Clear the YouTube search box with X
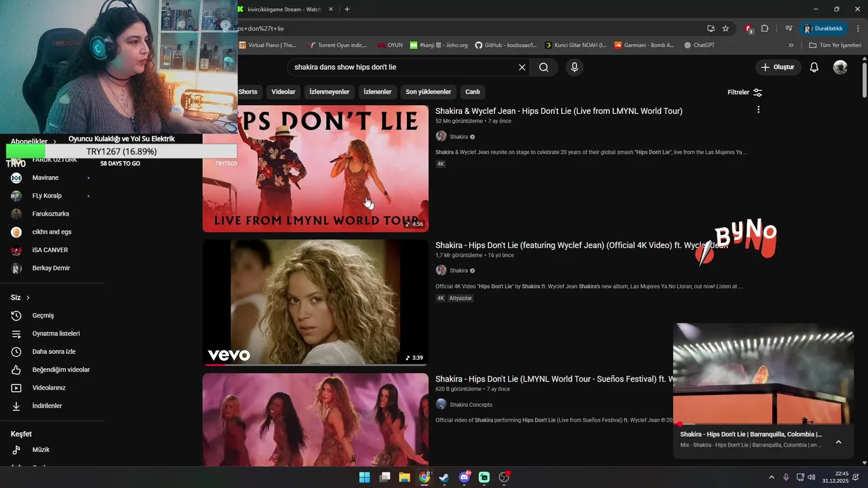The height and width of the screenshot is (488, 868). pyautogui.click(x=522, y=67)
